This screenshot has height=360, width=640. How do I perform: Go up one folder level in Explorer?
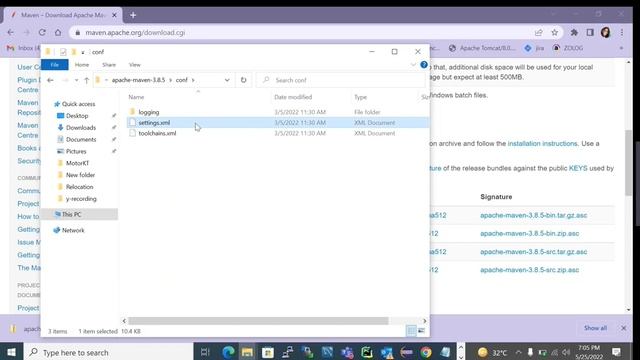click(86, 80)
